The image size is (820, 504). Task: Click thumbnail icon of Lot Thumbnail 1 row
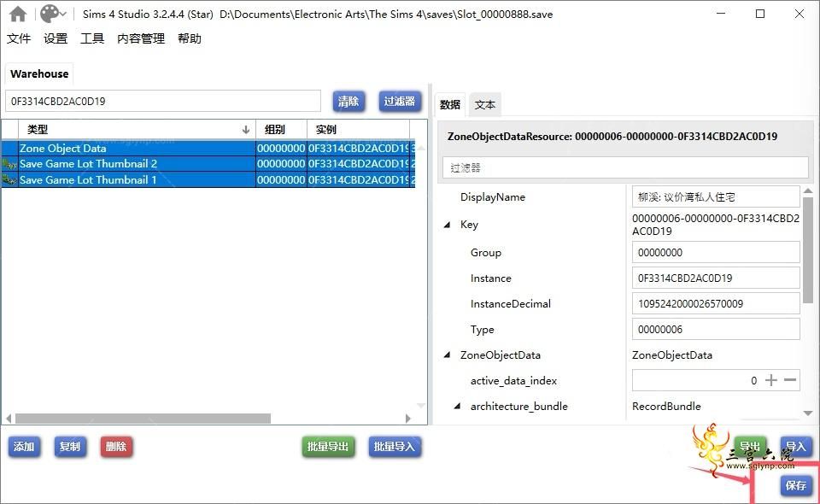10,180
